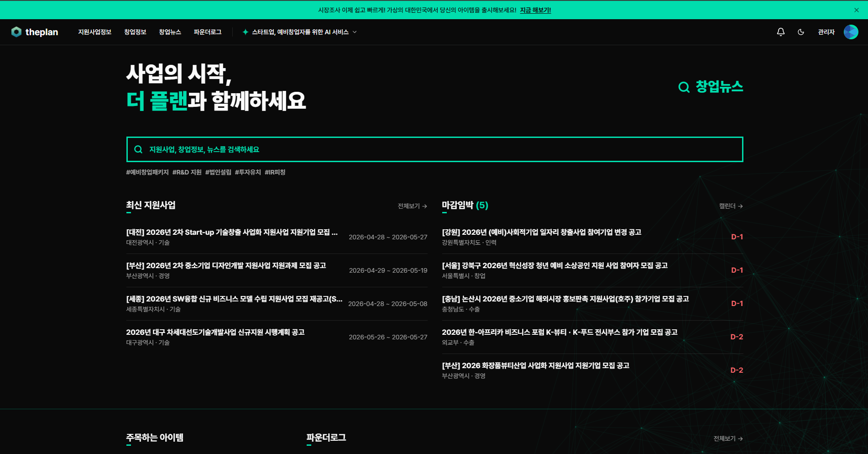Go to 창업뉴스 in navigation bar

point(170,32)
